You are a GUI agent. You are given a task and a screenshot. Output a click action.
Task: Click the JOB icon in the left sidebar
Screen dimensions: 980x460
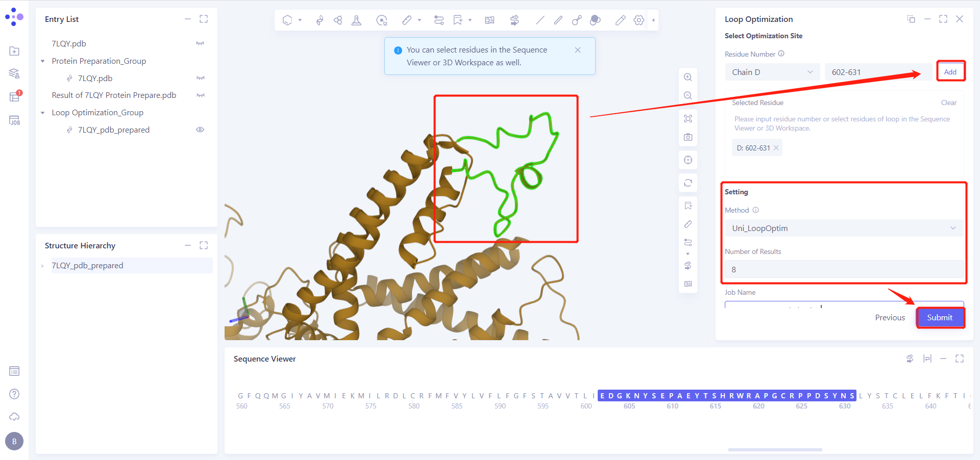tap(14, 120)
